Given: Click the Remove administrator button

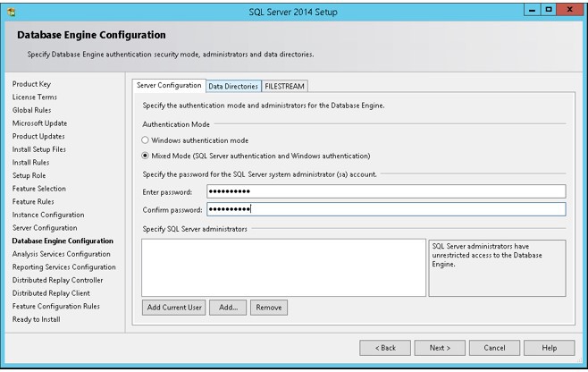Looking at the screenshot, I should [268, 307].
